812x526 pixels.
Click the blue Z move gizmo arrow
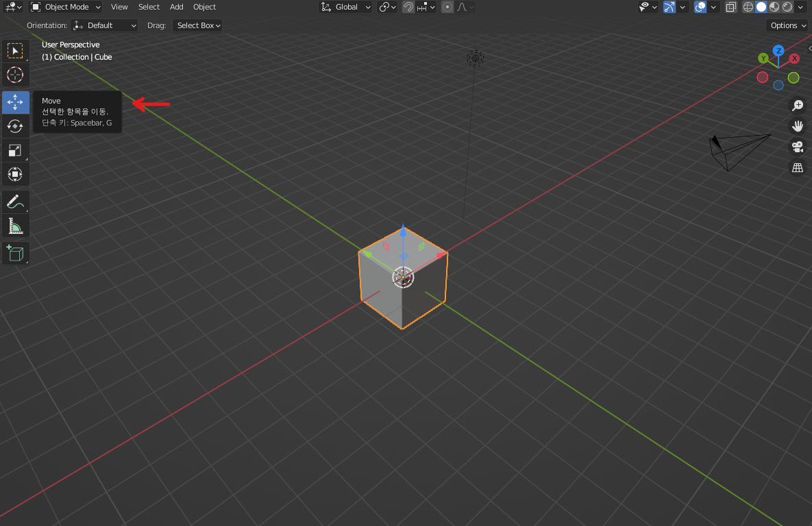[x=403, y=231]
